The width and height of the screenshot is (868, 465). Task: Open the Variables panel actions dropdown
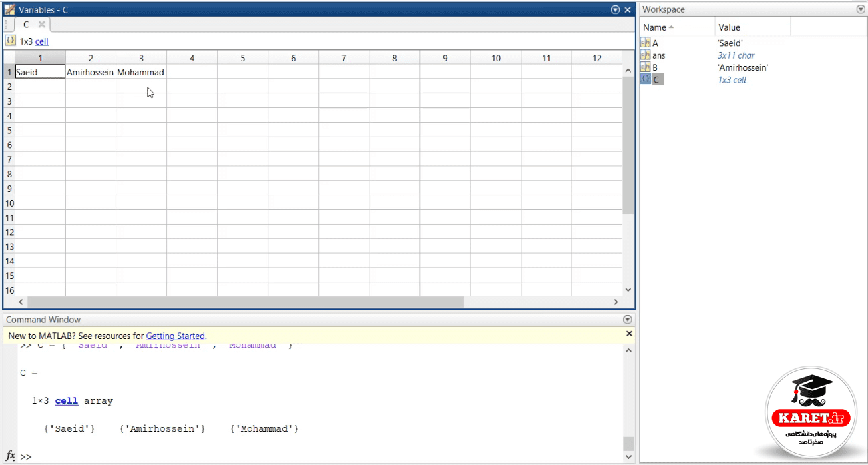coord(615,10)
